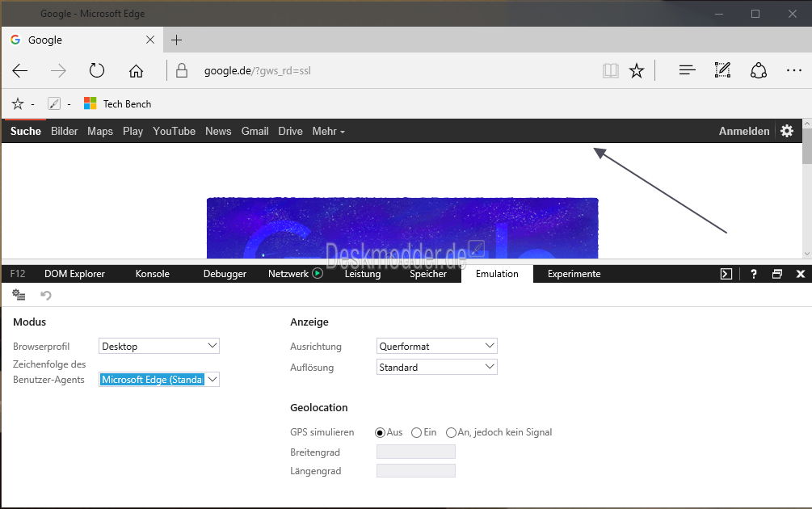Reload the page with the refresh icon
The height and width of the screenshot is (509, 812).
(97, 70)
